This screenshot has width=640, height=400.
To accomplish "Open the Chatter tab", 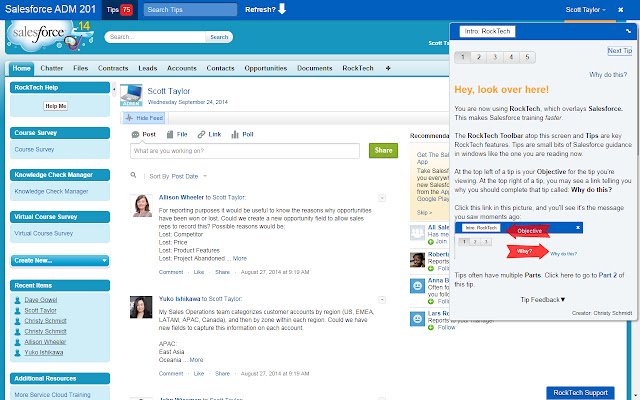I will [52, 68].
